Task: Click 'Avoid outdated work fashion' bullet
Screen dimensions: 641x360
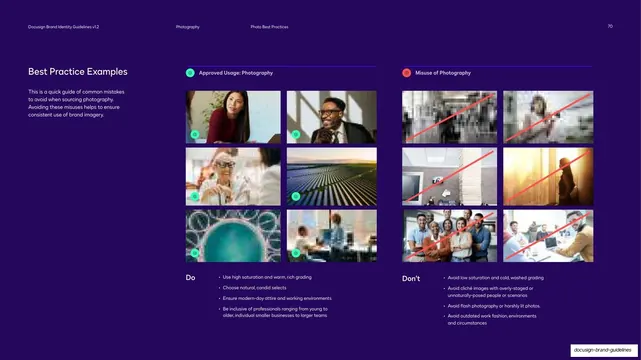Action: (492, 320)
